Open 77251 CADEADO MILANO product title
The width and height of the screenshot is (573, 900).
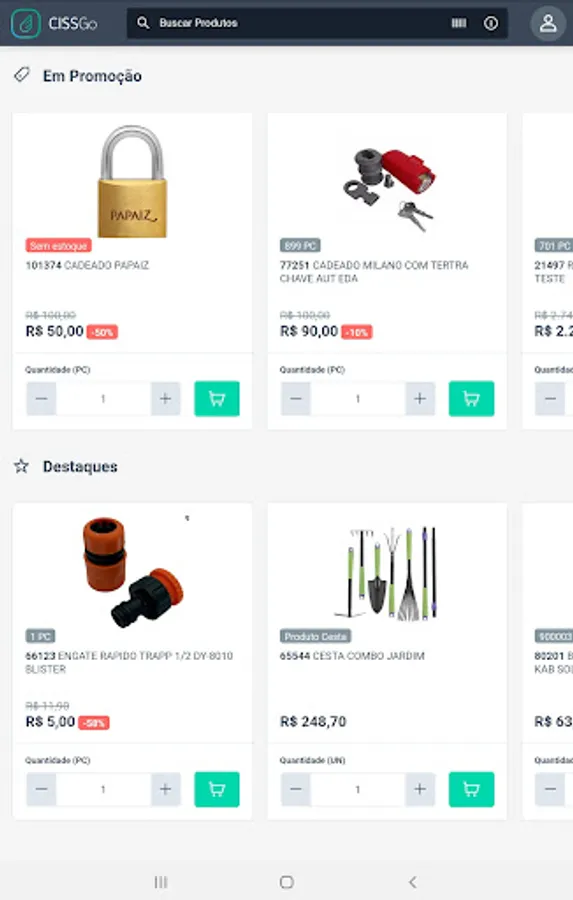[374, 271]
